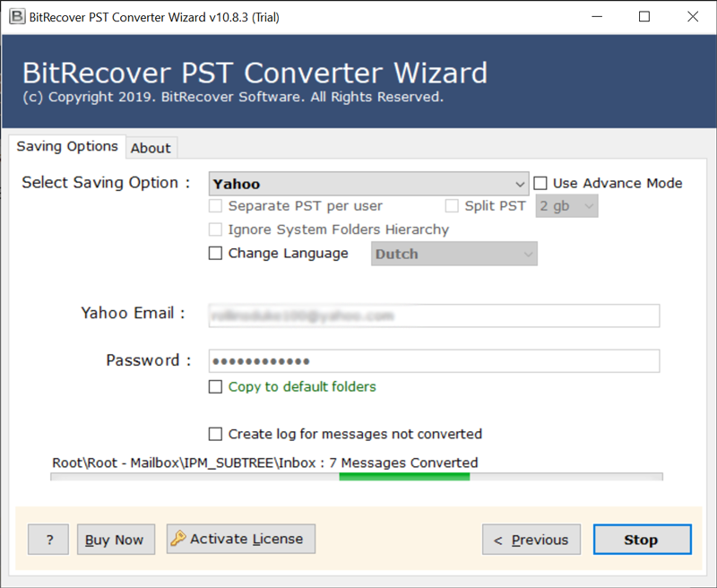This screenshot has height=588, width=717.
Task: Click the green conversion progress bar
Action: (357, 477)
